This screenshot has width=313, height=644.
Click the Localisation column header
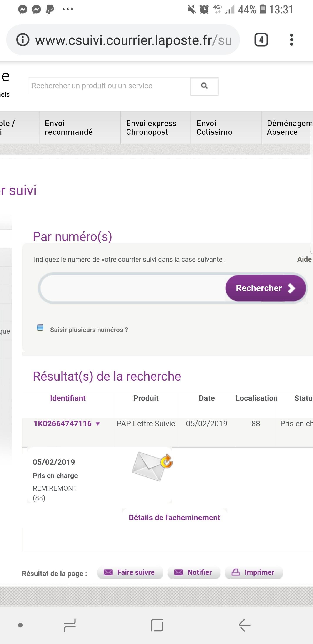pyautogui.click(x=256, y=398)
